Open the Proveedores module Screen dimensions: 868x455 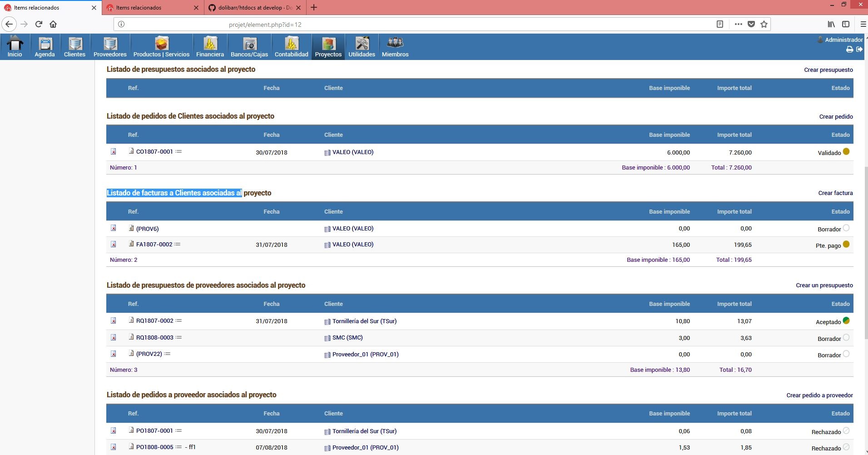(x=109, y=46)
